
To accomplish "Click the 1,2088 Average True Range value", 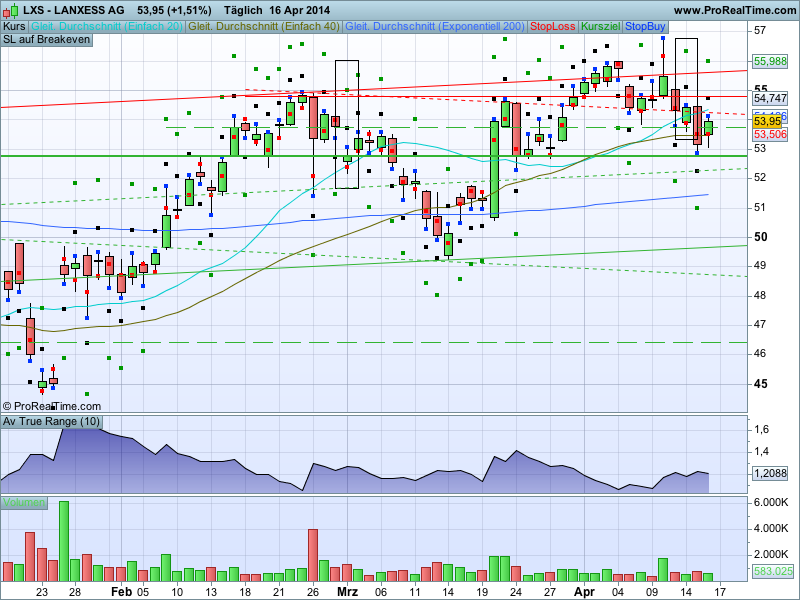I will [770, 472].
